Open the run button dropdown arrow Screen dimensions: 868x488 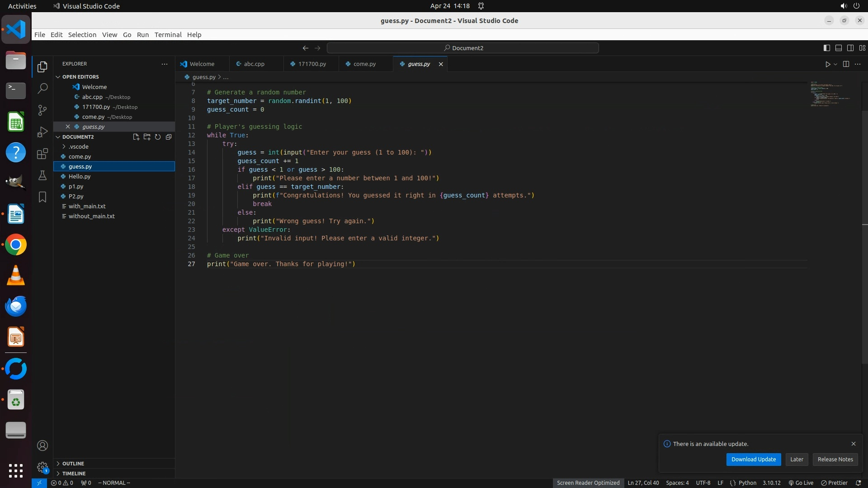point(835,64)
